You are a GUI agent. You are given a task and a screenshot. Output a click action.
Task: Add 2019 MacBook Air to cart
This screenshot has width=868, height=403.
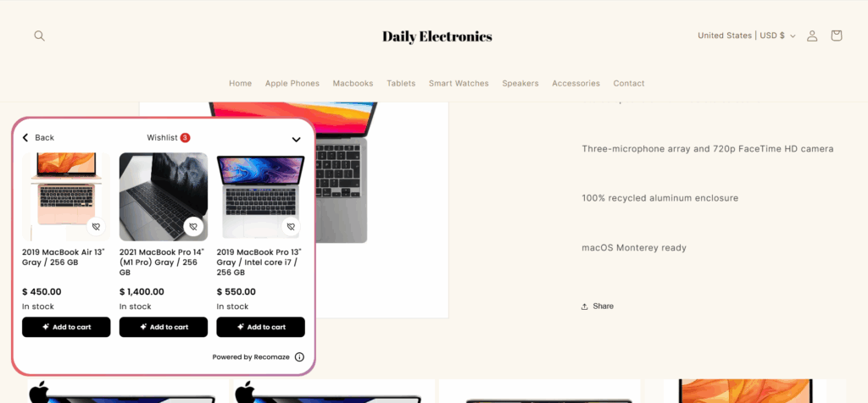tap(66, 327)
